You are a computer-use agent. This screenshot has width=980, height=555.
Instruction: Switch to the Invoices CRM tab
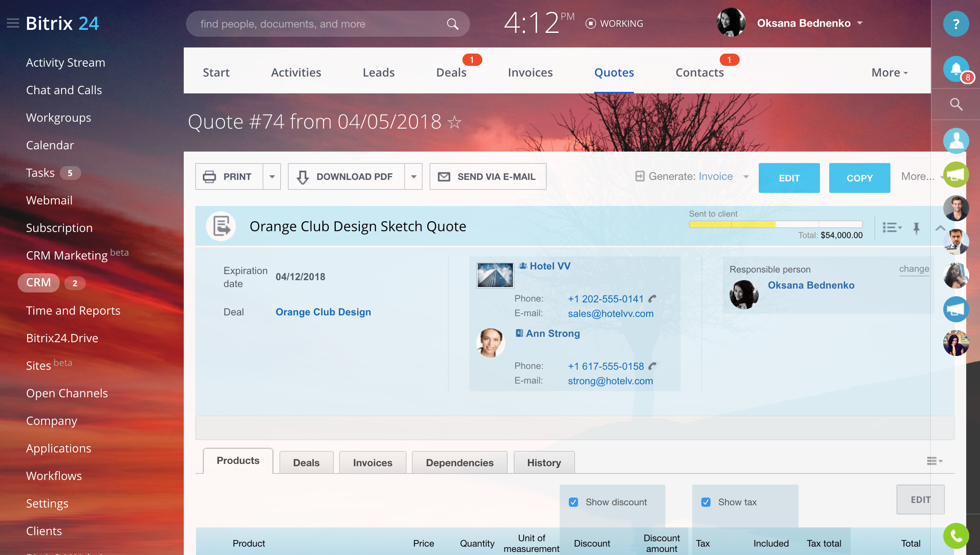point(530,73)
